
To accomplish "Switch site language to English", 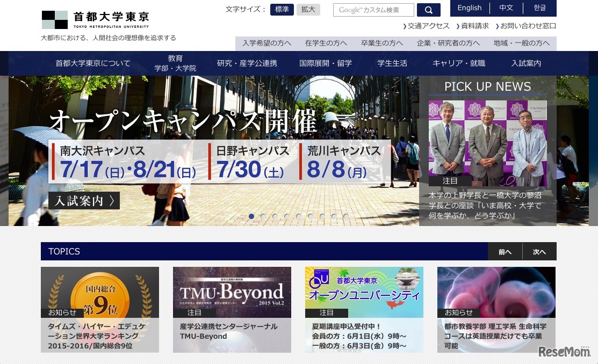I will tap(470, 8).
